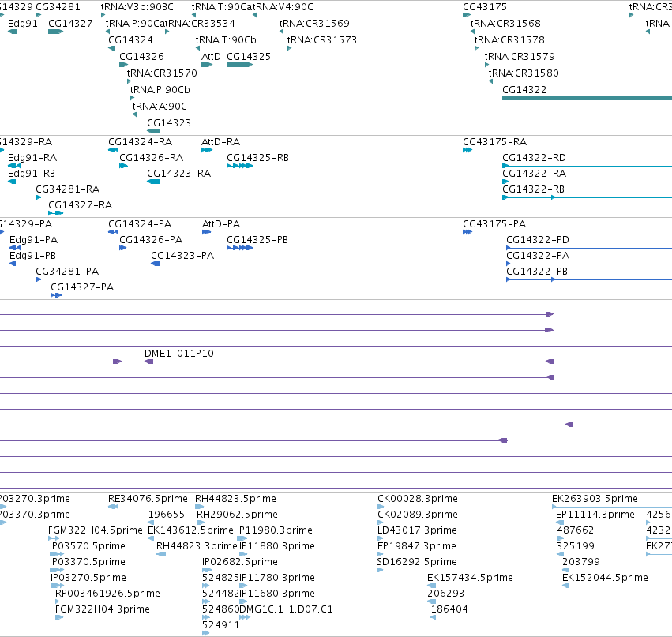Open gene label 'CG14323' in the top track
The width and height of the screenshot is (672, 637).
[169, 123]
